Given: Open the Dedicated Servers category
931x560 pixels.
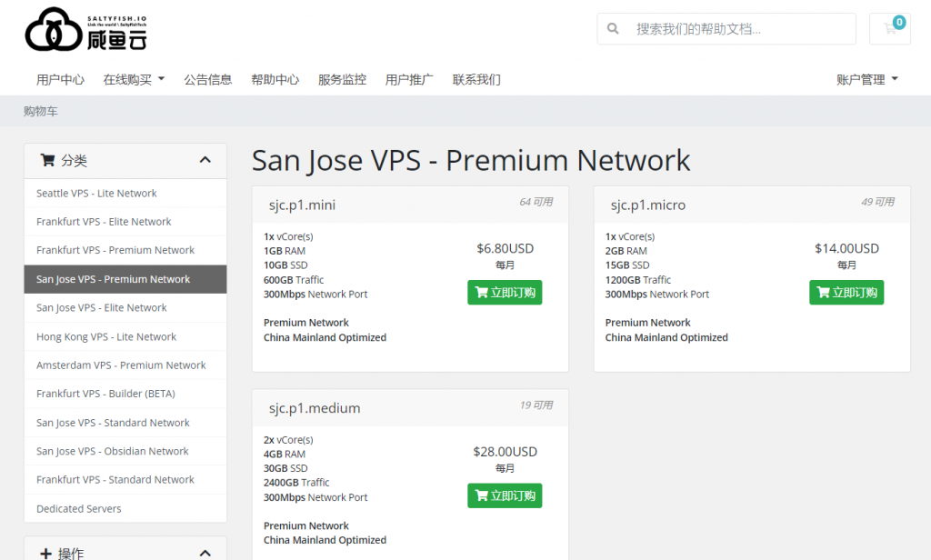Looking at the screenshot, I should [79, 509].
